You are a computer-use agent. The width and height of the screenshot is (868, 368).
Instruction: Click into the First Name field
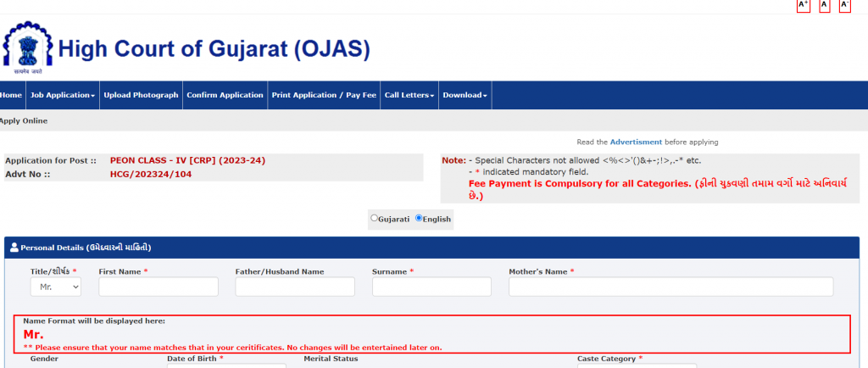tap(159, 287)
